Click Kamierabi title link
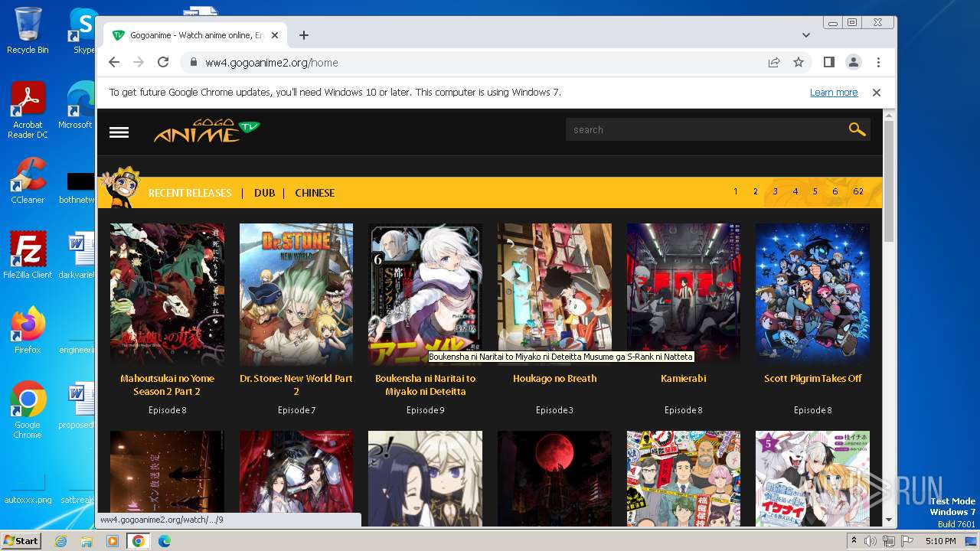This screenshot has width=980, height=551. coord(684,379)
